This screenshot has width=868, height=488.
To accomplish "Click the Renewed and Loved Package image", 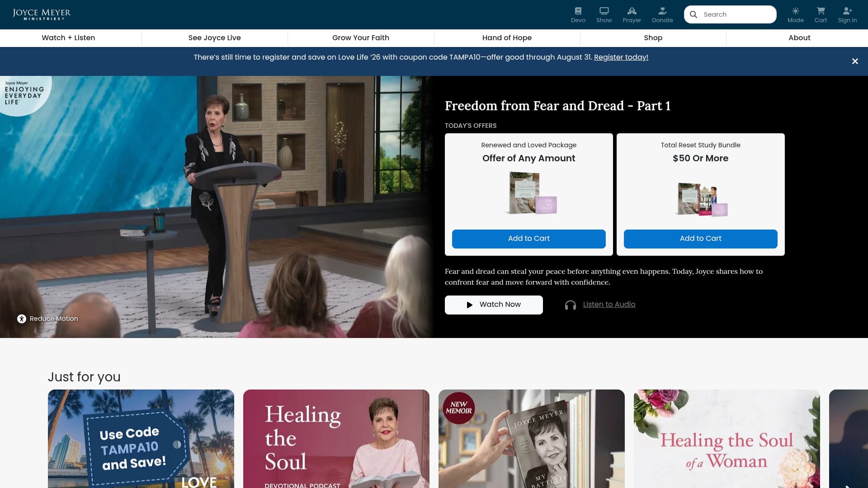I will tap(530, 193).
